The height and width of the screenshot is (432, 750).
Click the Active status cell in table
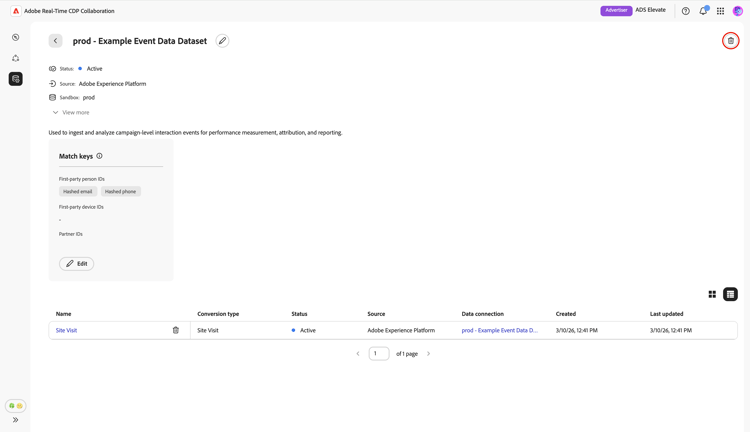tap(304, 330)
